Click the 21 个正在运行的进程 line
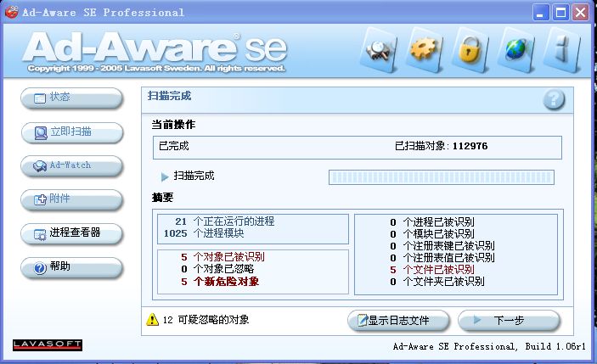The width and height of the screenshot is (597, 364). click(x=225, y=221)
